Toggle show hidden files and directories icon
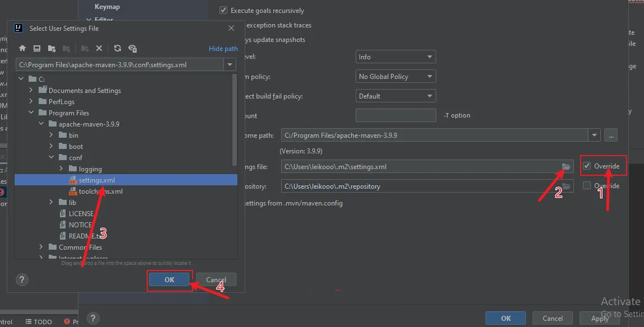The width and height of the screenshot is (644, 327). click(x=132, y=49)
